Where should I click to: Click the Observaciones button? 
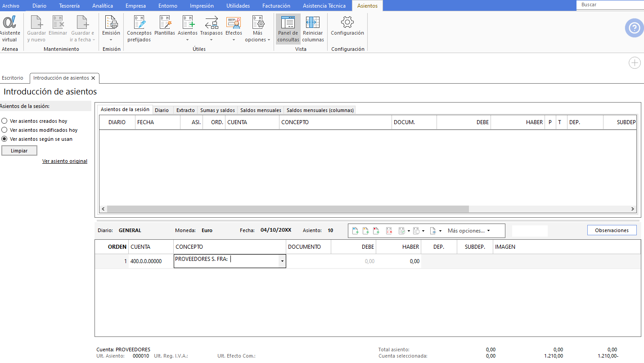tap(612, 230)
